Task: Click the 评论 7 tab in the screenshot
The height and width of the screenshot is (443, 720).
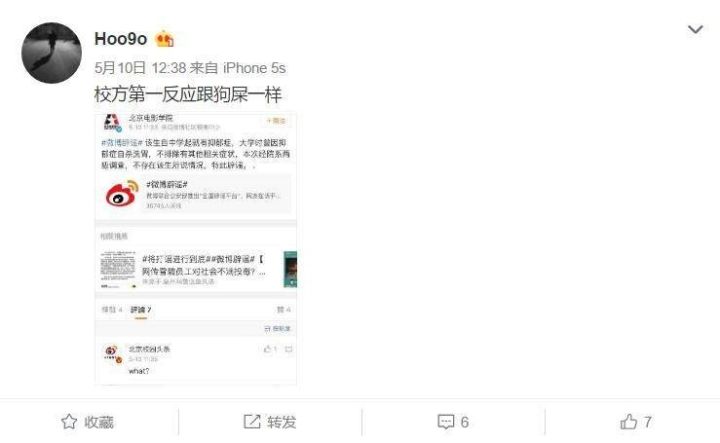Action: tap(141, 310)
